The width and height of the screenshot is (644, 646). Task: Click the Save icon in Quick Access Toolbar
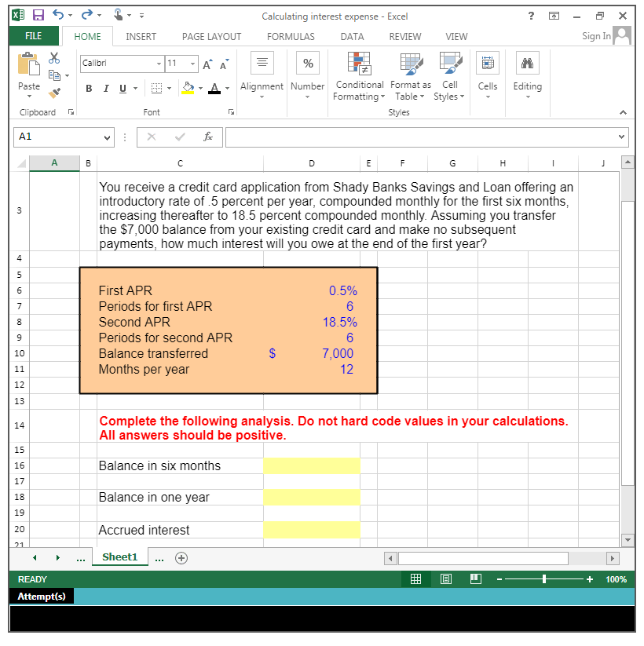pos(39,13)
